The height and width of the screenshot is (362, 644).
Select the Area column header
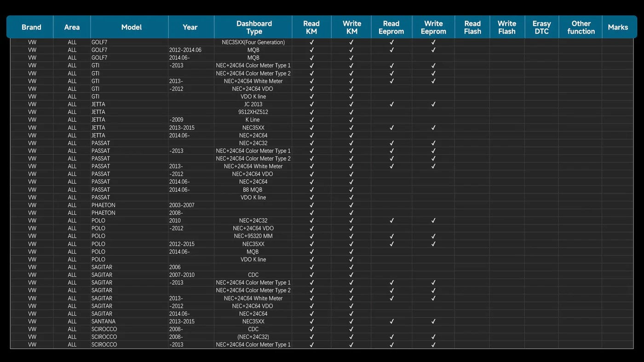pos(72,27)
